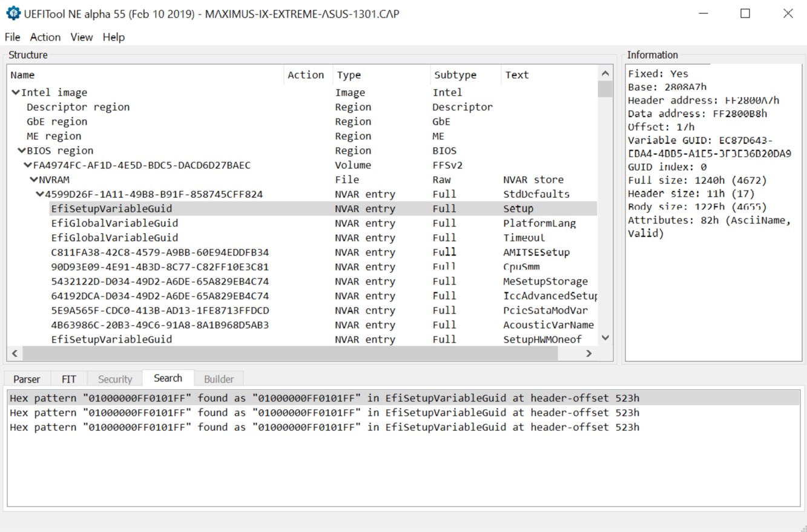
Task: Select the second hex pattern search result
Action: [403, 413]
